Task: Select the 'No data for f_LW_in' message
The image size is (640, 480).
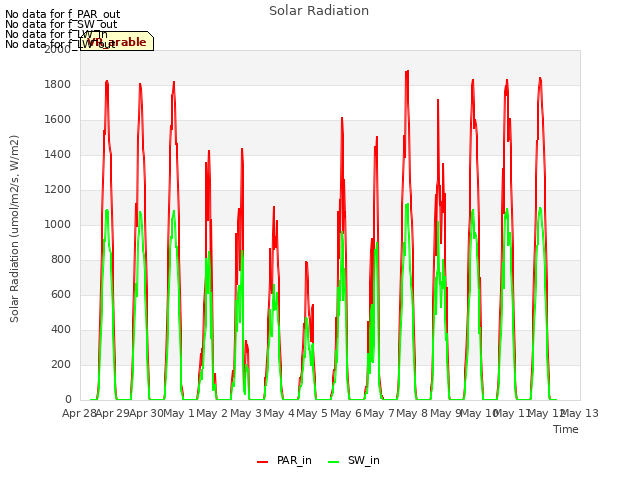Action: pos(56,34)
